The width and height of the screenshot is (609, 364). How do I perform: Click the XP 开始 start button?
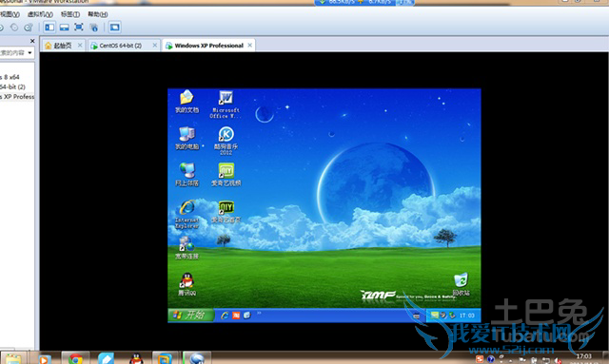pyautogui.click(x=191, y=315)
